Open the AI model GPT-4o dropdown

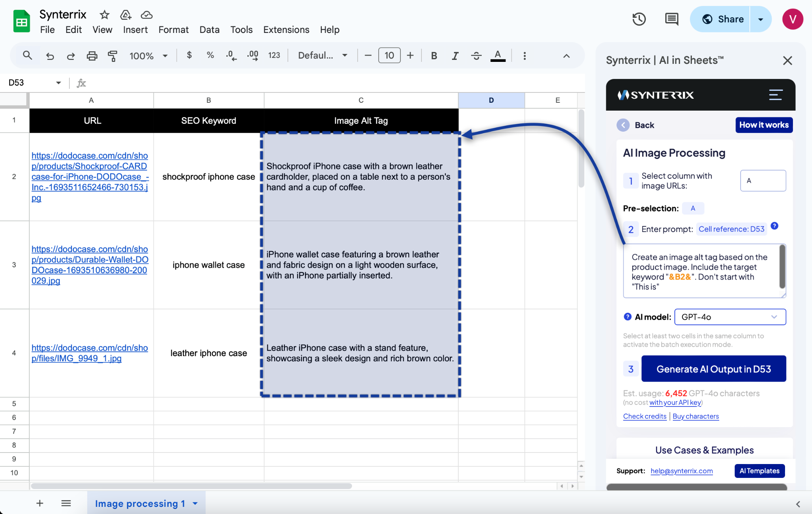coord(730,317)
